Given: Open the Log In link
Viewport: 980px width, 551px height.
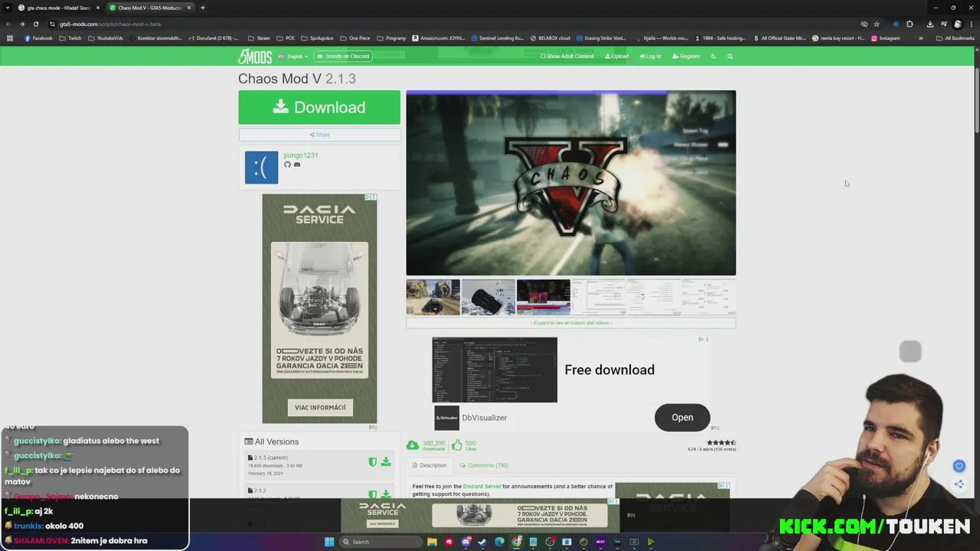Looking at the screenshot, I should click(650, 57).
